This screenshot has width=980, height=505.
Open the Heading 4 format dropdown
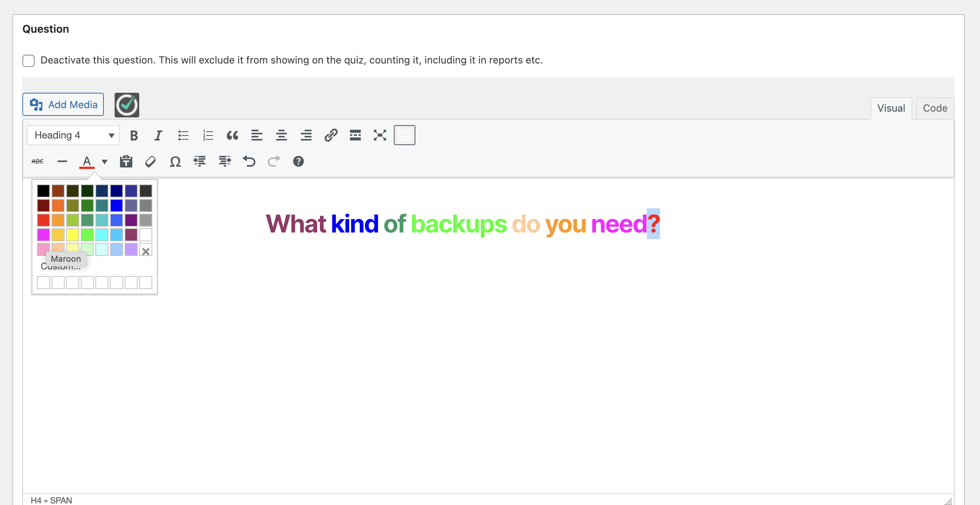(x=73, y=135)
